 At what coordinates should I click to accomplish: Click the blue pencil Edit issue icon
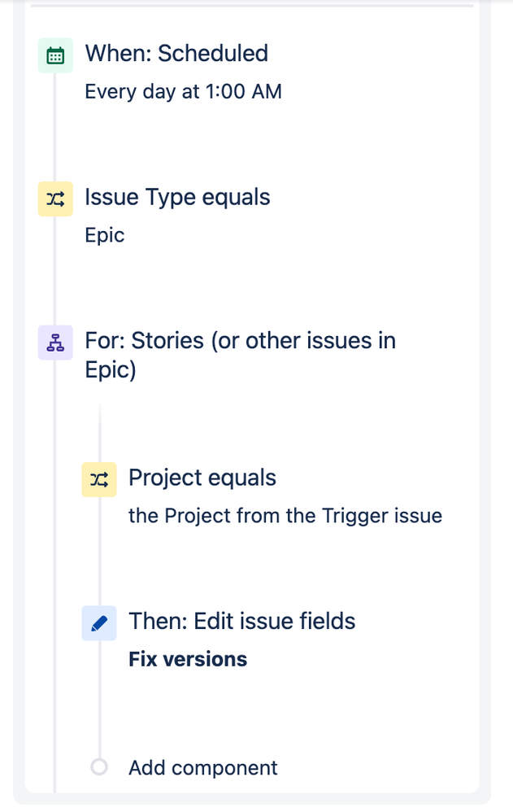click(x=99, y=623)
